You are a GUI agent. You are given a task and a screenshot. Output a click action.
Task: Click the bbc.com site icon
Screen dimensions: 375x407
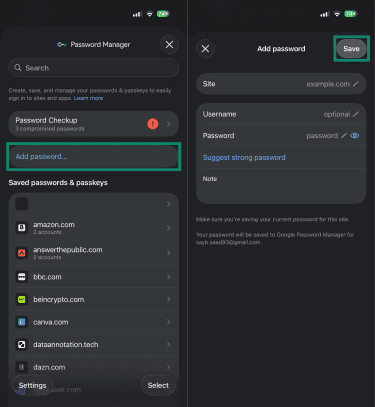coord(22,277)
